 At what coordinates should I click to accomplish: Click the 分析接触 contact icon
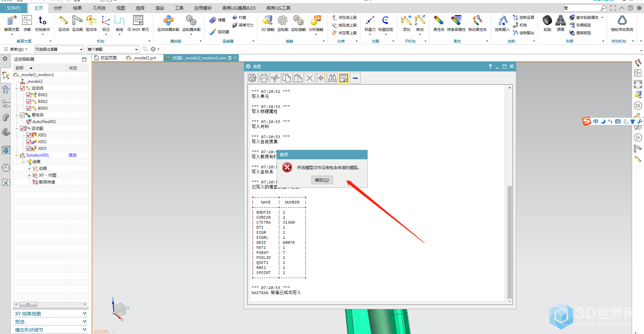[x=316, y=21]
